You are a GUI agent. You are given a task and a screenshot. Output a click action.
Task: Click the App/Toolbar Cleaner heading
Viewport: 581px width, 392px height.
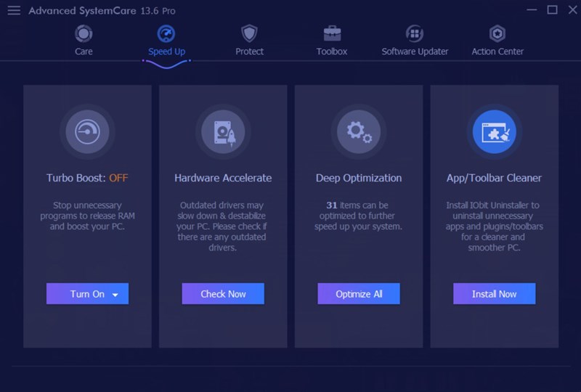[494, 179]
